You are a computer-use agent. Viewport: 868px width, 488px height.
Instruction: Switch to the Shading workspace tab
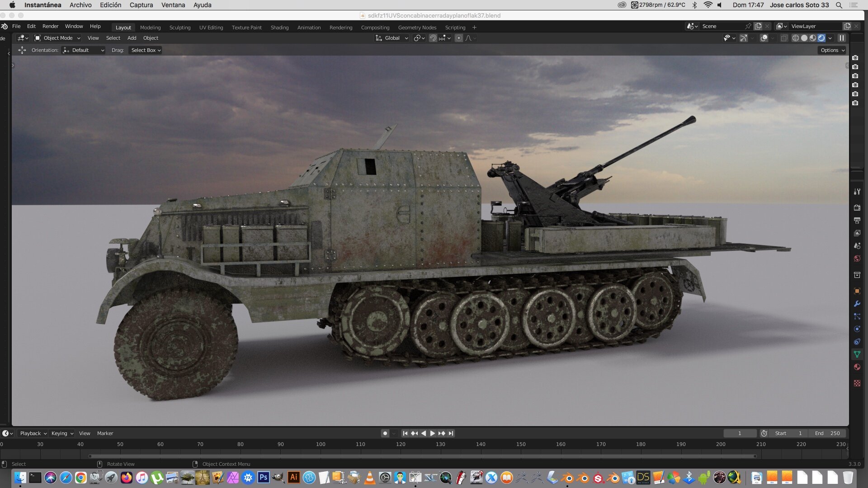[x=279, y=28]
